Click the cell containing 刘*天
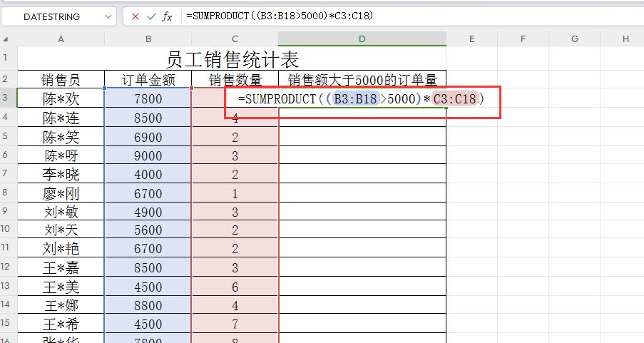This screenshot has height=343, width=644. [61, 230]
